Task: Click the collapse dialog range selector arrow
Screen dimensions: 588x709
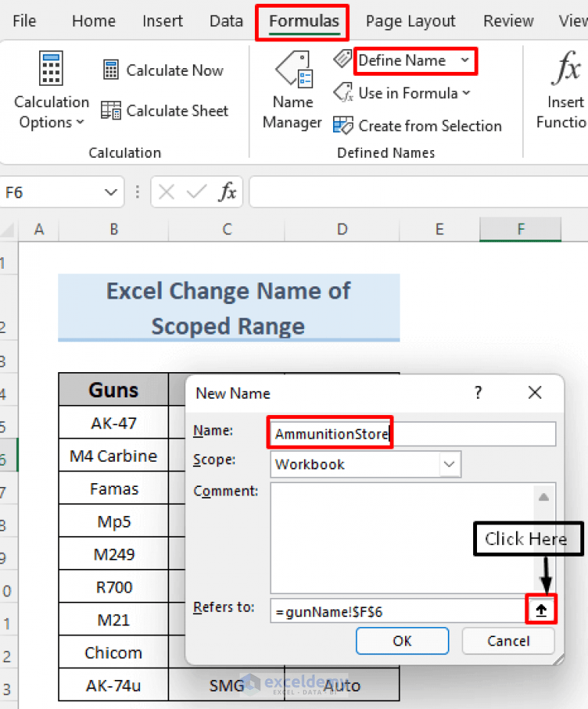Action: click(541, 611)
